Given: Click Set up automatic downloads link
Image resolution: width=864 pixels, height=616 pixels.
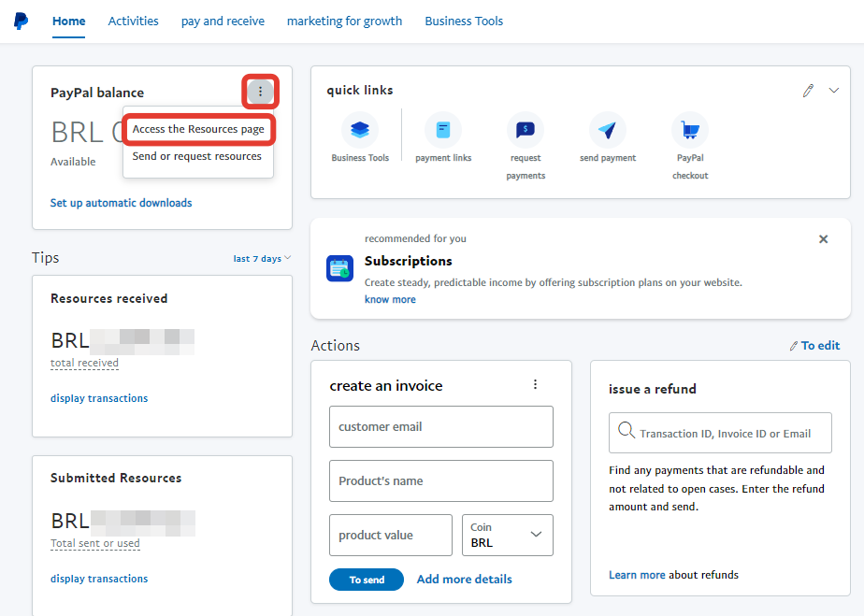Looking at the screenshot, I should coord(122,203).
